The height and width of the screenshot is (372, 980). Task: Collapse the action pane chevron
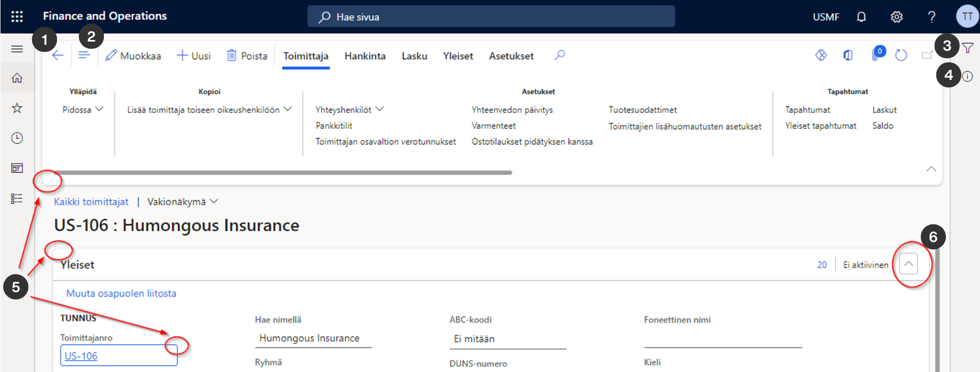(x=931, y=169)
